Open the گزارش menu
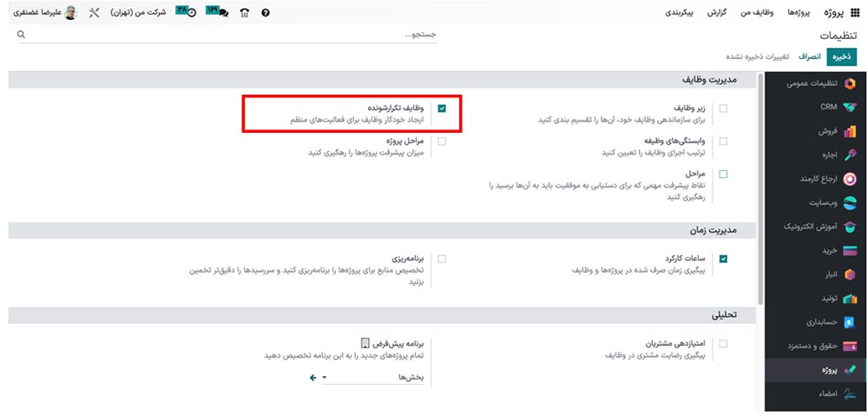 pyautogui.click(x=717, y=13)
